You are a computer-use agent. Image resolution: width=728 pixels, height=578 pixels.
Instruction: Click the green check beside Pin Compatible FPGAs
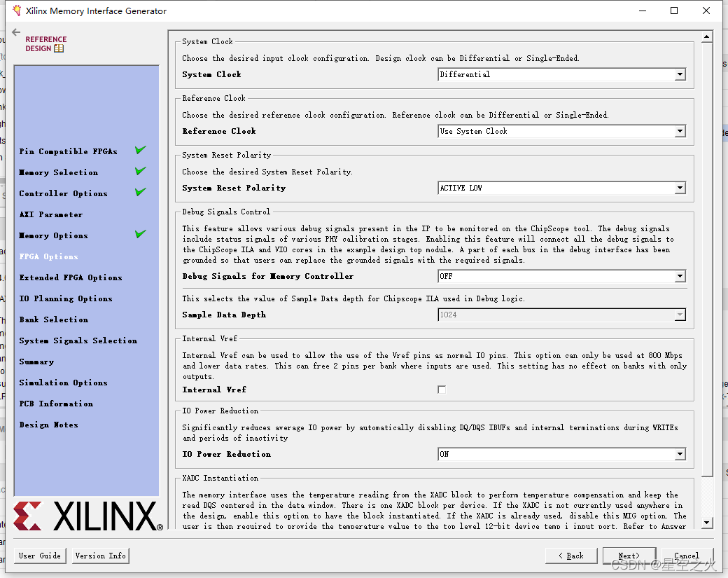point(141,150)
